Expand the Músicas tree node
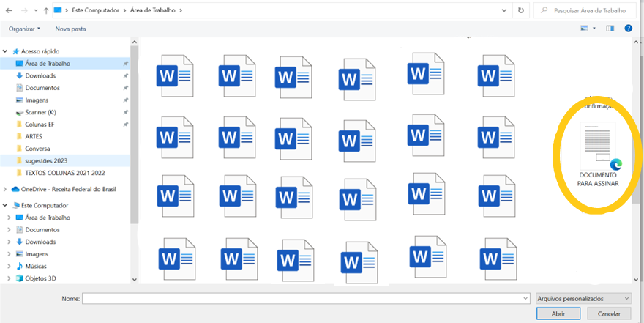644x323 pixels. coord(8,266)
